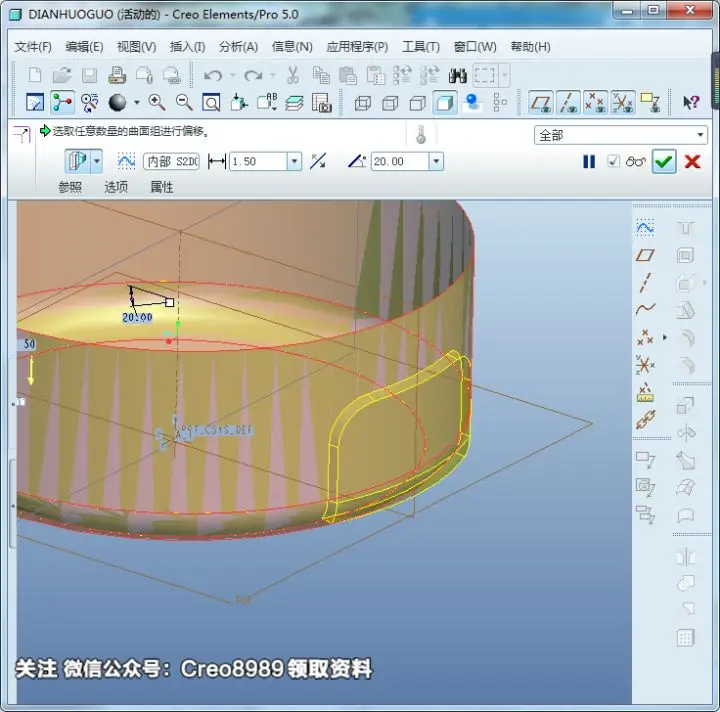Select the Zoom In magnifier tool

(x=157, y=102)
